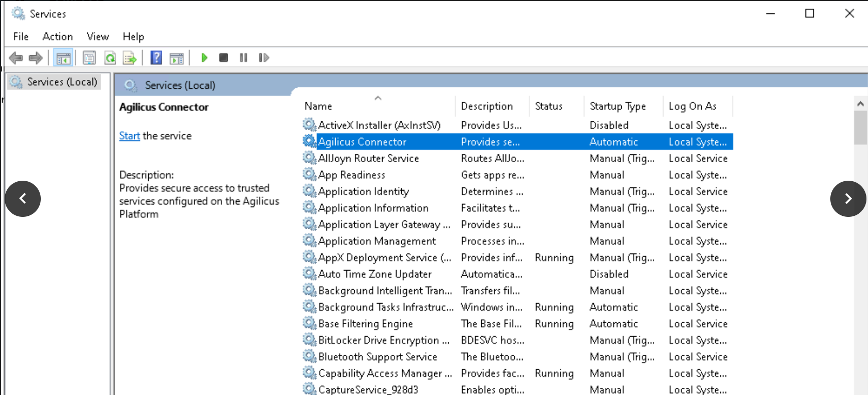Sort list by Name column header
Viewport: 868px width, 395px height.
pyautogui.click(x=318, y=106)
